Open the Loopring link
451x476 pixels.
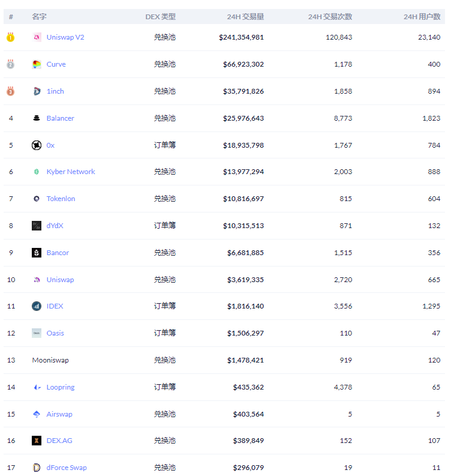tap(61, 387)
